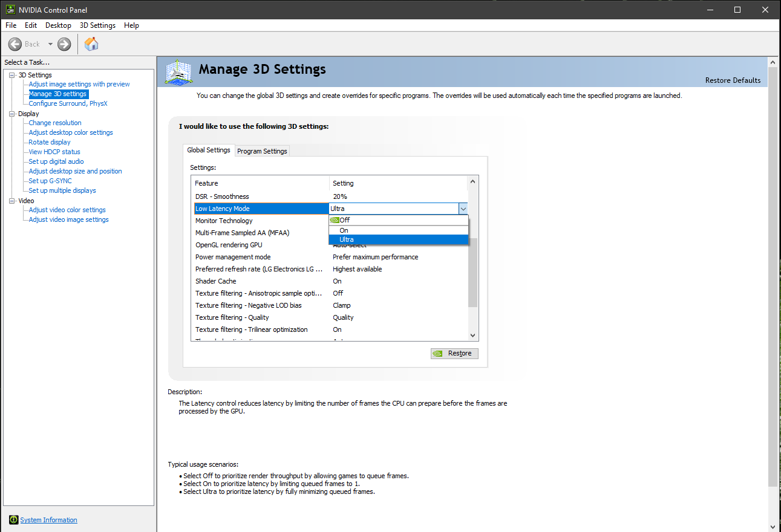Pick Ultra in the Low Latency list
Screen dimensions: 781x532
coord(346,239)
